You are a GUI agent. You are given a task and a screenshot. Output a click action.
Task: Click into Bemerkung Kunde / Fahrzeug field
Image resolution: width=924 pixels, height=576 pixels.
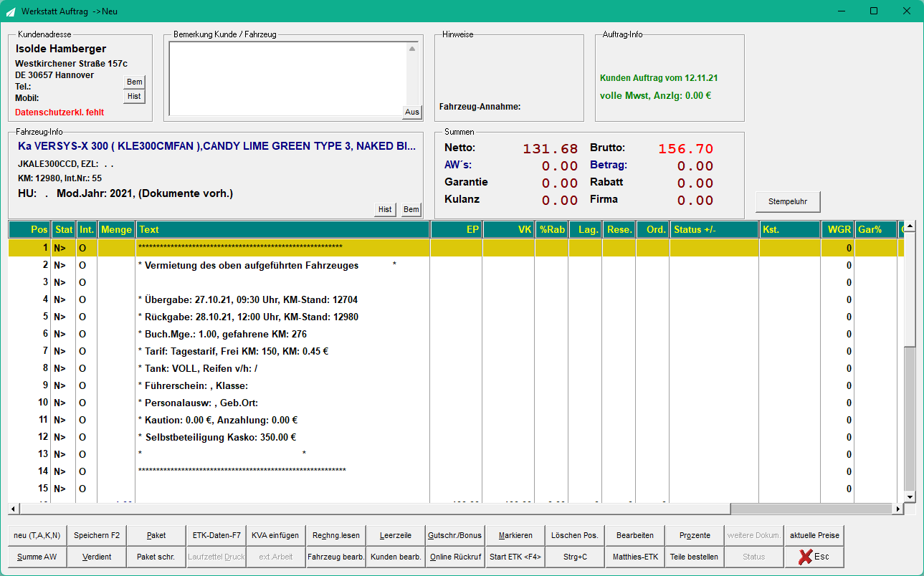point(287,78)
